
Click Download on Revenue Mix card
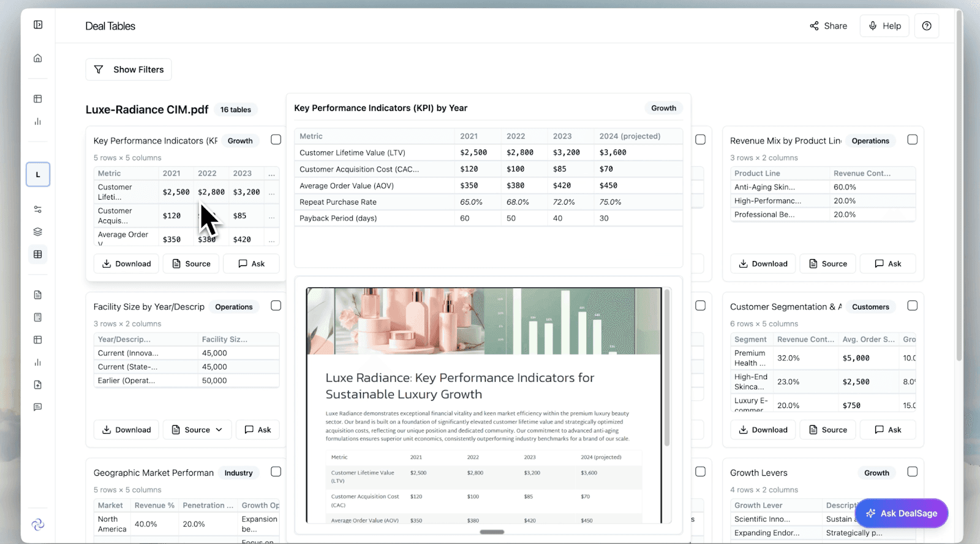(763, 263)
